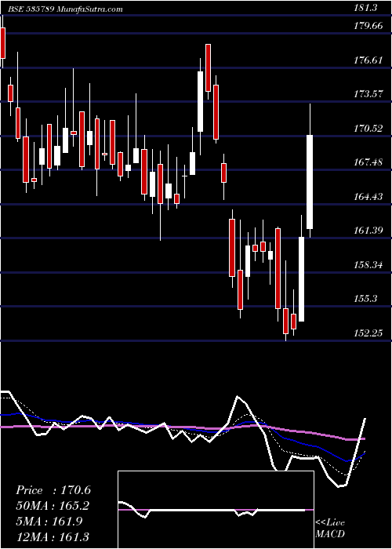Click the 155.3 price level label

365,299
